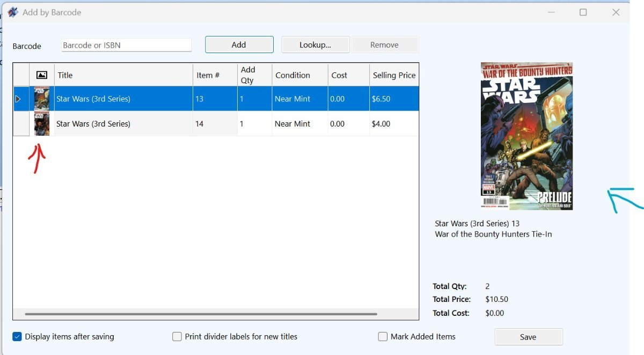
Task: Check the Mark Added Items option
Action: 383,337
